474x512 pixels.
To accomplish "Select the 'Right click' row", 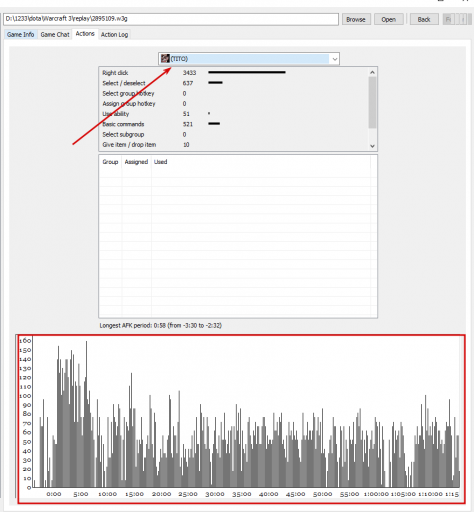I will (x=233, y=73).
